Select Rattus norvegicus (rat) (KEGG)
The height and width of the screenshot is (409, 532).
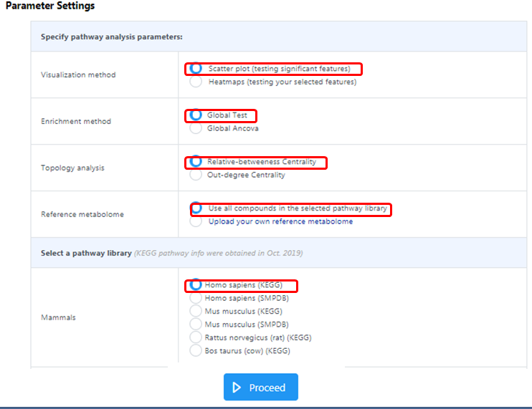point(196,337)
